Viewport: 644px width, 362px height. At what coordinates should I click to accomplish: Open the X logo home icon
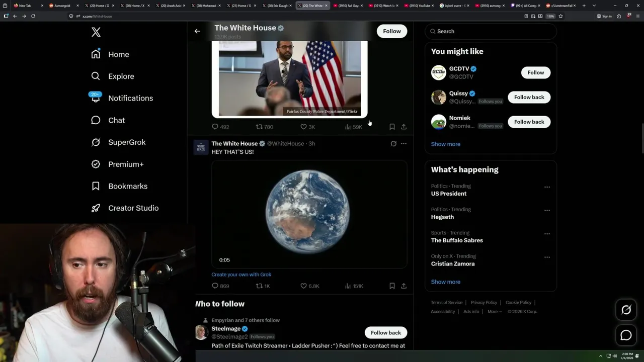pyautogui.click(x=96, y=32)
